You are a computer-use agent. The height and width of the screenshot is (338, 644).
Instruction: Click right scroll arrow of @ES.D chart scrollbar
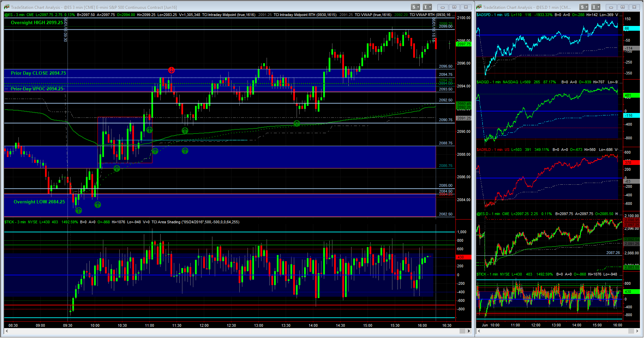637,331
